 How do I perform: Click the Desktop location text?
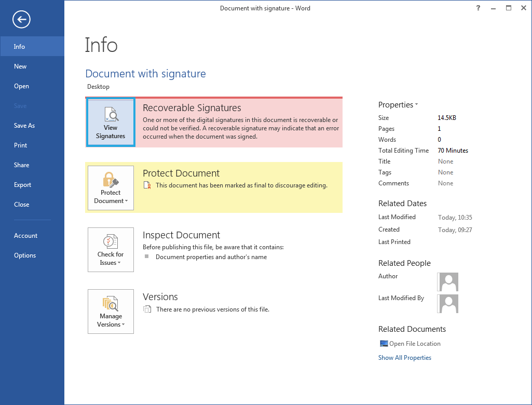(99, 87)
